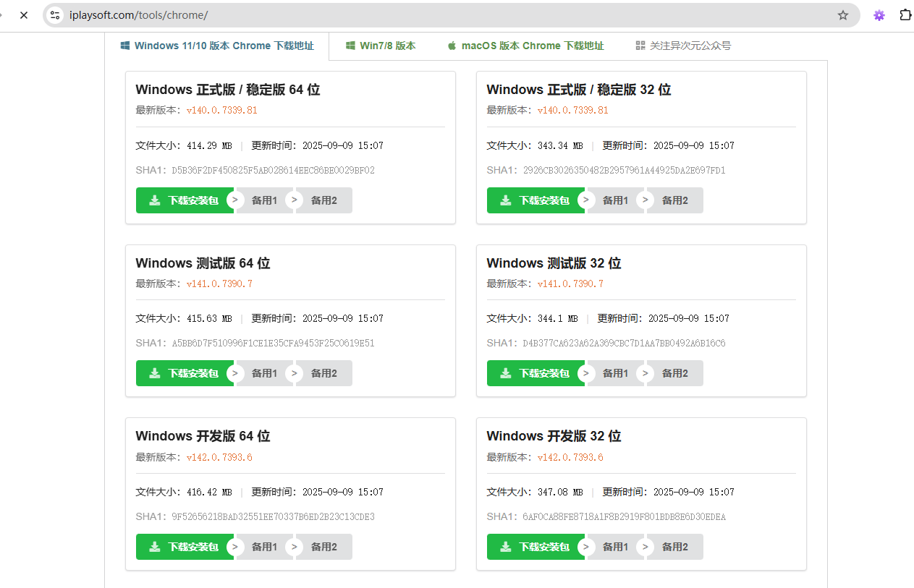914x588 pixels.
Task: Click 备用1 for Windows 测试版 32 位
Action: pyautogui.click(x=615, y=373)
